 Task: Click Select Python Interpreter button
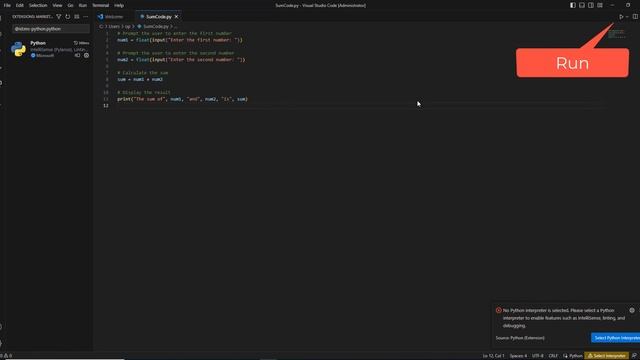[616, 338]
